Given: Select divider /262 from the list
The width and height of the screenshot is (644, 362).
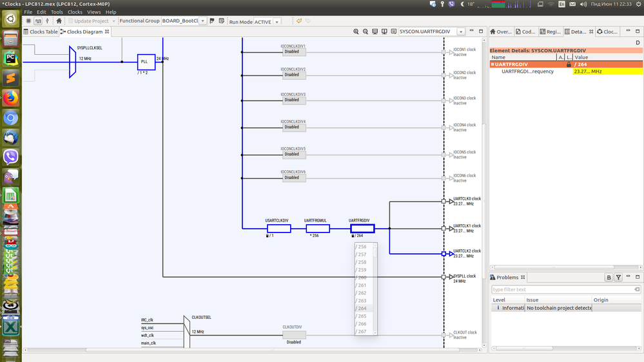Looking at the screenshot, I should [364, 293].
